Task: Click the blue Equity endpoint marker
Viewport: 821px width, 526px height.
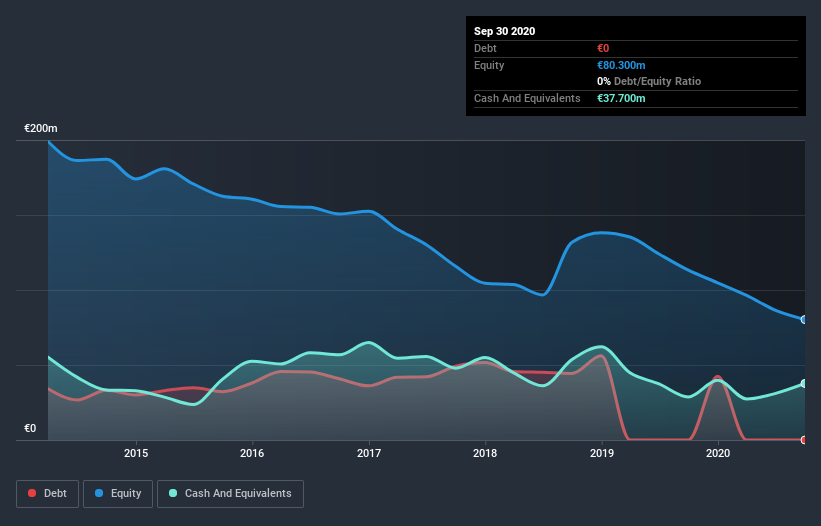Action: coord(804,319)
